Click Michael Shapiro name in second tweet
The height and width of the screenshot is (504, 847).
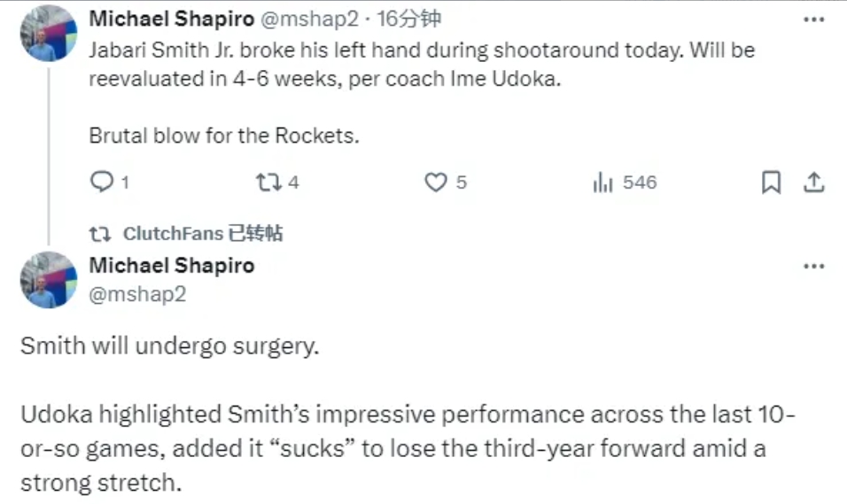tap(171, 266)
